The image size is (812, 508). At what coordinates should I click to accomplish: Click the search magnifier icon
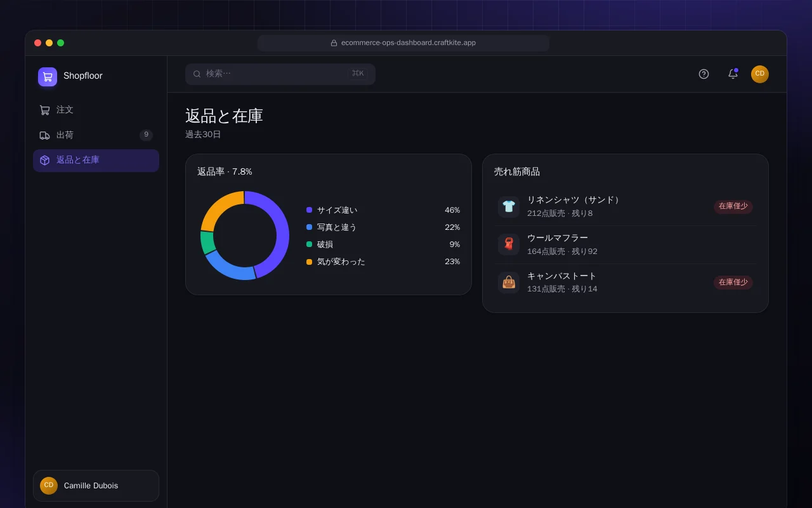197,74
